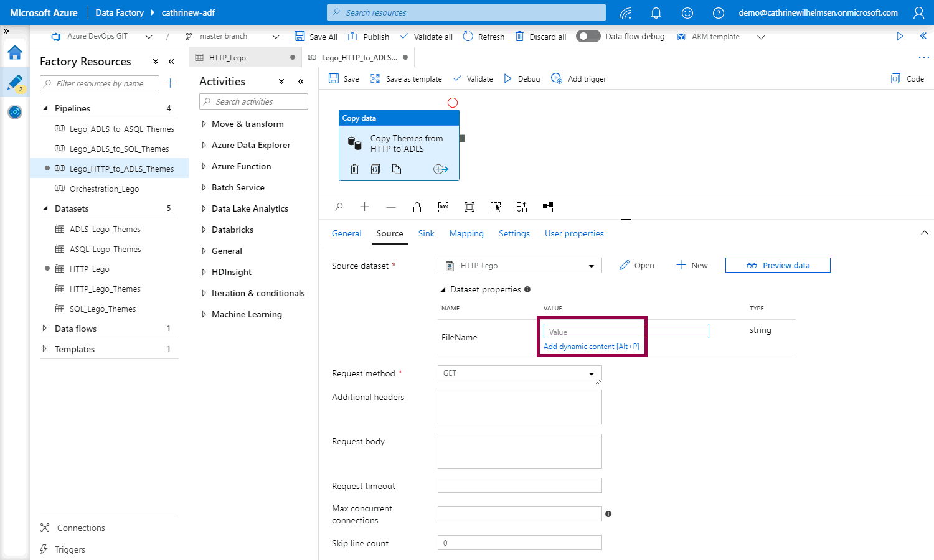The width and height of the screenshot is (934, 560).
Task: Click the plus icon to add resource
Action: point(171,83)
